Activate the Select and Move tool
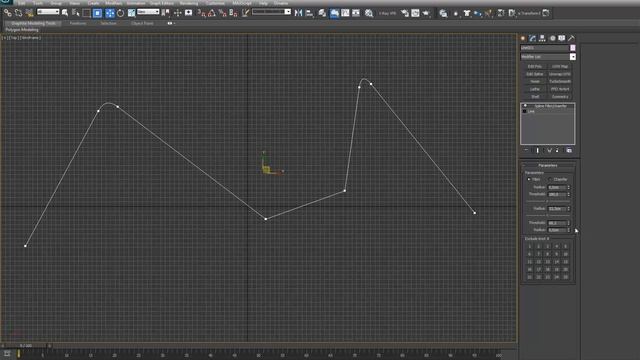The width and height of the screenshot is (640, 360). point(110,13)
